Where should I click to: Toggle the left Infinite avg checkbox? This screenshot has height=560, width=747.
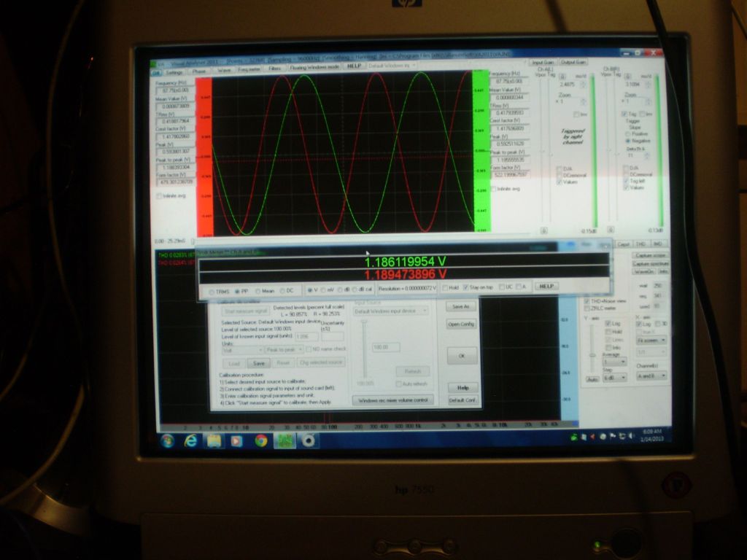click(159, 195)
